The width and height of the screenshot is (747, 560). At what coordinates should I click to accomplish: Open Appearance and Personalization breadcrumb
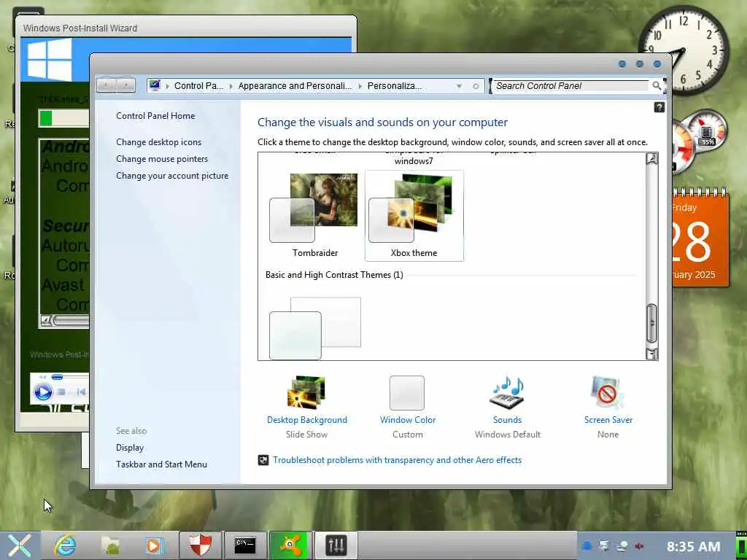pyautogui.click(x=295, y=86)
